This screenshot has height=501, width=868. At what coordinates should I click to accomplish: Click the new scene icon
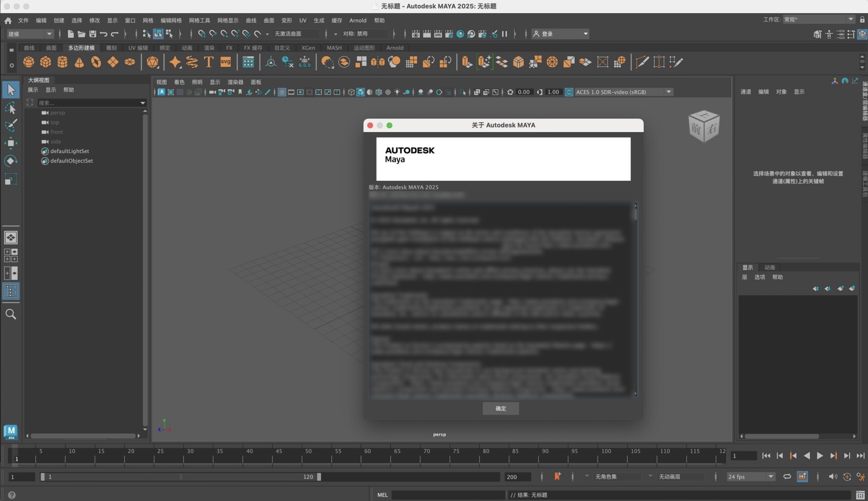(x=70, y=34)
